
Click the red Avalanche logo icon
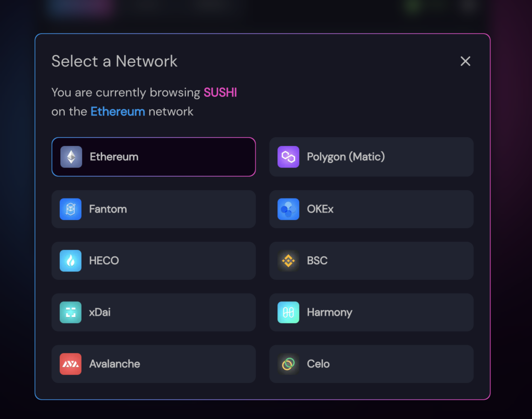pyautogui.click(x=71, y=364)
